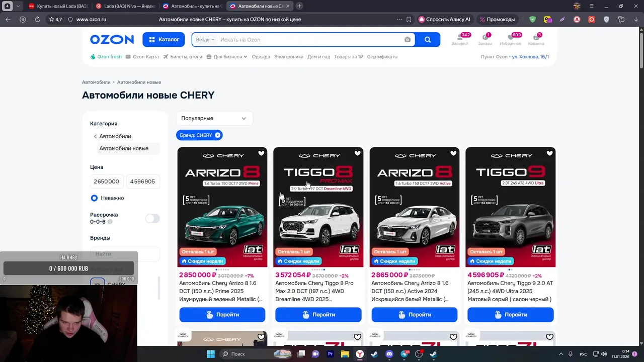The width and height of the screenshot is (644, 362).
Task: Collapse category via Автомобили back chevron
Action: click(x=95, y=136)
